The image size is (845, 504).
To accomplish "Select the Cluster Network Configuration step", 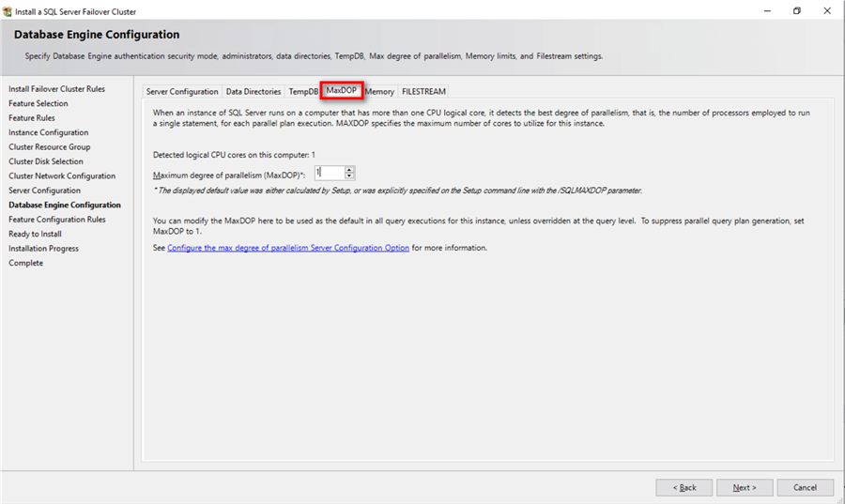I will point(62,176).
